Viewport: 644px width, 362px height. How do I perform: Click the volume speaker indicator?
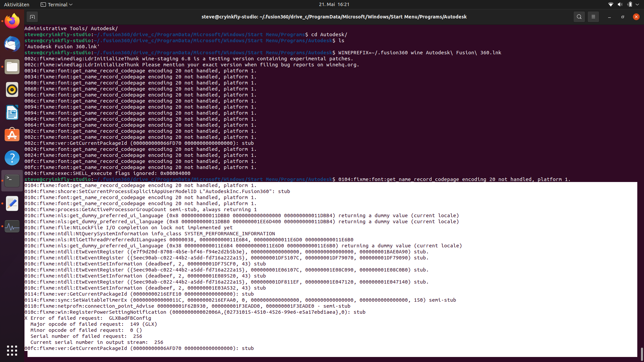[x=620, y=4]
